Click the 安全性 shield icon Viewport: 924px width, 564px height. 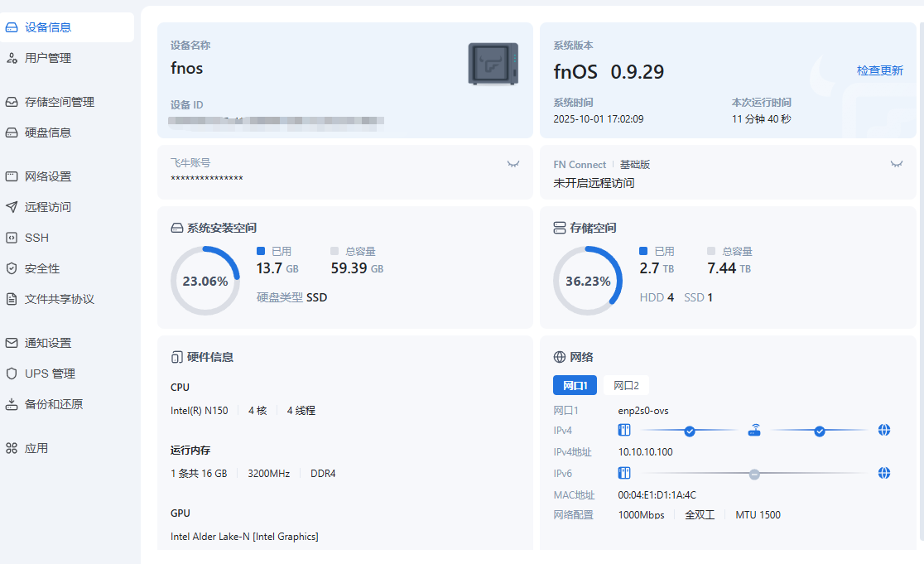pos(12,268)
